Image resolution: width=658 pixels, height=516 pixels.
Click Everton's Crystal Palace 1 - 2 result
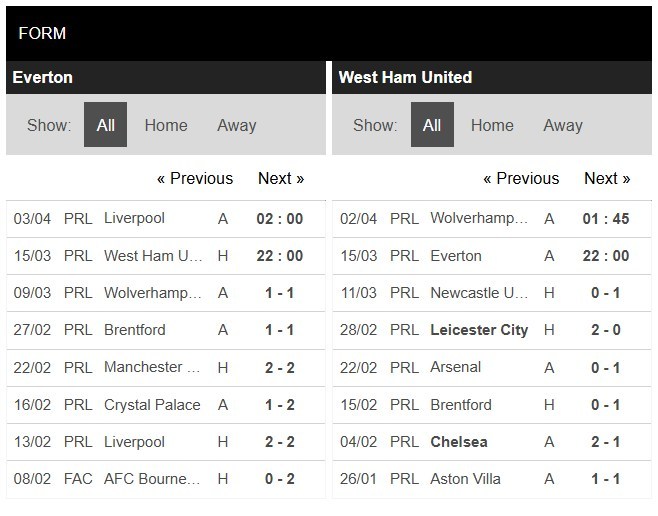coord(279,404)
